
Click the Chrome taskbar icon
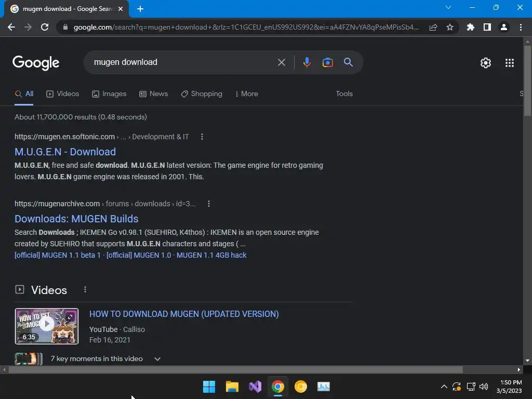pyautogui.click(x=277, y=387)
